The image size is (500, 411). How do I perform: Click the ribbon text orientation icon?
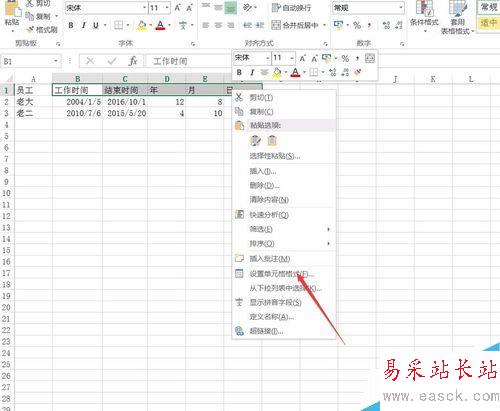pos(248,8)
